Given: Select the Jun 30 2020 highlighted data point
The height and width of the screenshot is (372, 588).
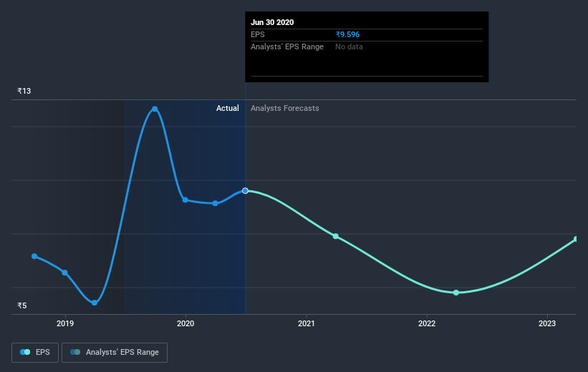Looking at the screenshot, I should pyautogui.click(x=245, y=191).
